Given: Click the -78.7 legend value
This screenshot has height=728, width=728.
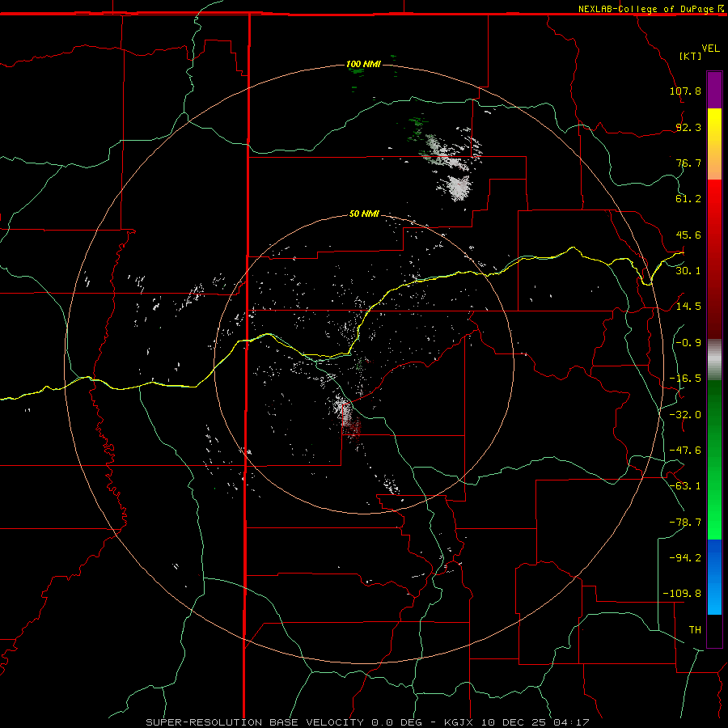Looking at the screenshot, I should pyautogui.click(x=685, y=523).
